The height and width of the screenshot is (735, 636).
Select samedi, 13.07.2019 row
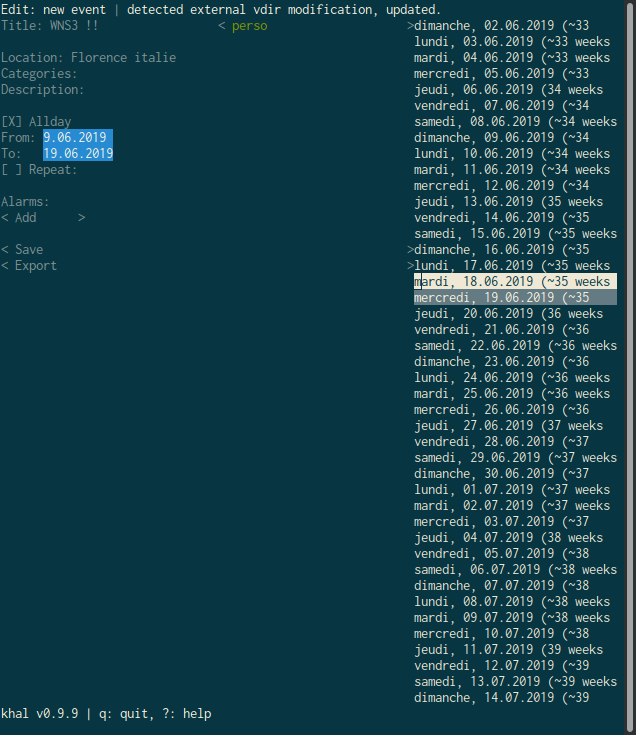515,681
